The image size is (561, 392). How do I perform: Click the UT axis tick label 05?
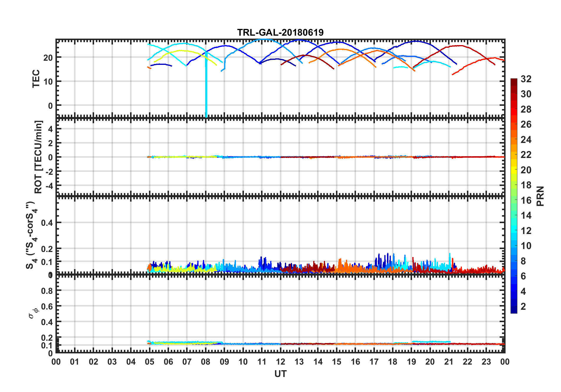tap(150, 362)
